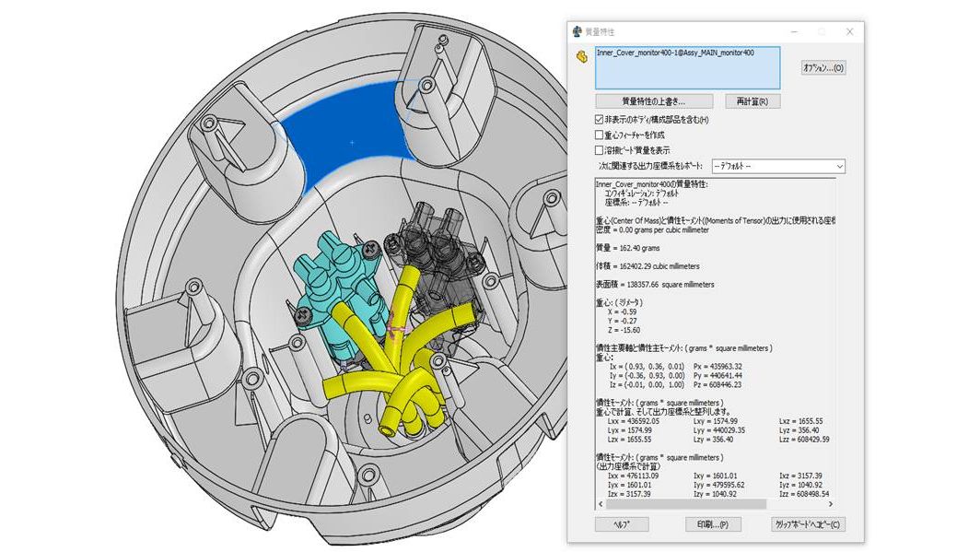Click the 再計算(R) recalculate button
The height and width of the screenshot is (552, 980).
point(752,101)
